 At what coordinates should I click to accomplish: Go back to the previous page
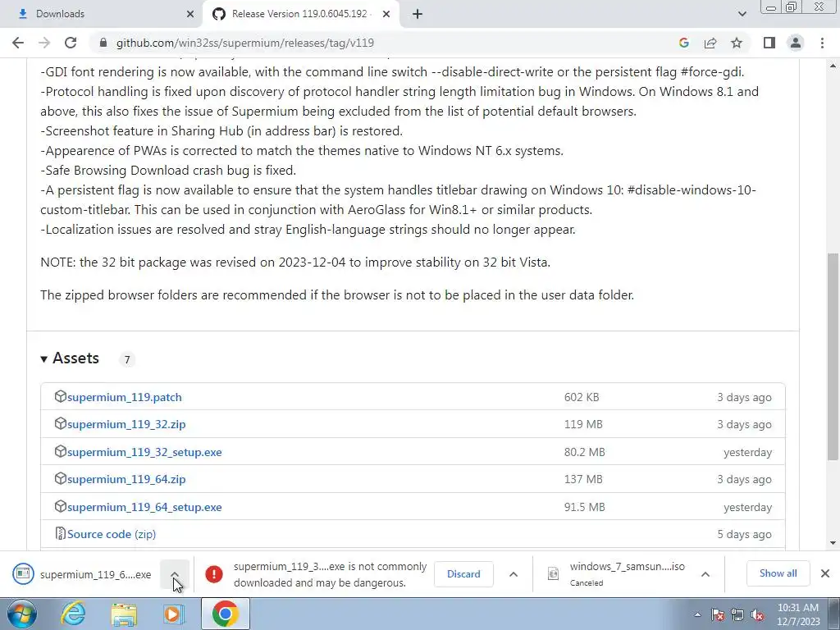18,43
